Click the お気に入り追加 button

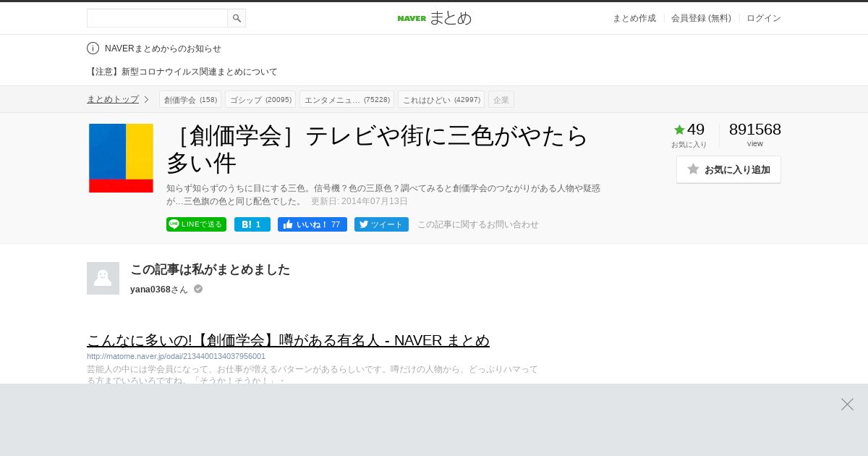point(728,169)
